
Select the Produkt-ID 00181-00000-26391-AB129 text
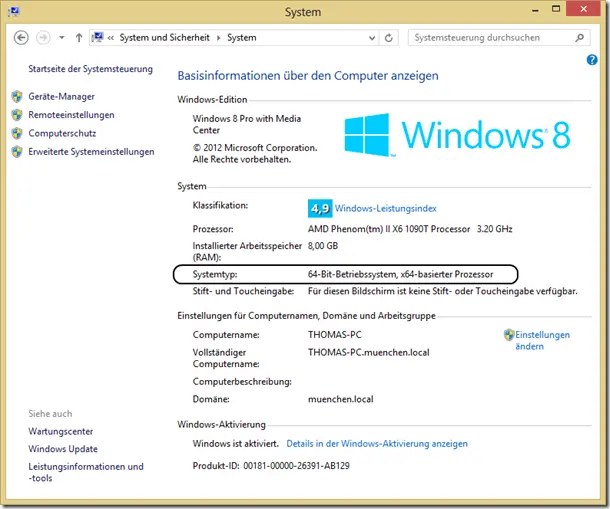[296, 465]
